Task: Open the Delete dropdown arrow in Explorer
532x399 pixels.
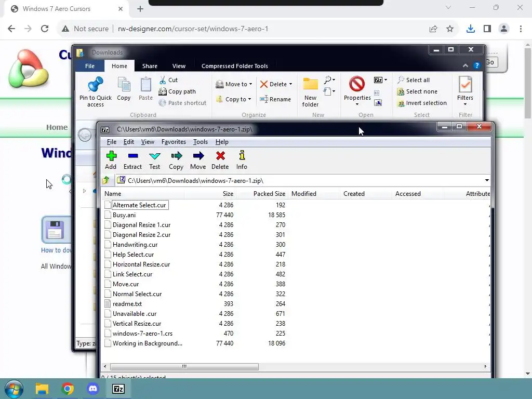Action: click(x=291, y=84)
